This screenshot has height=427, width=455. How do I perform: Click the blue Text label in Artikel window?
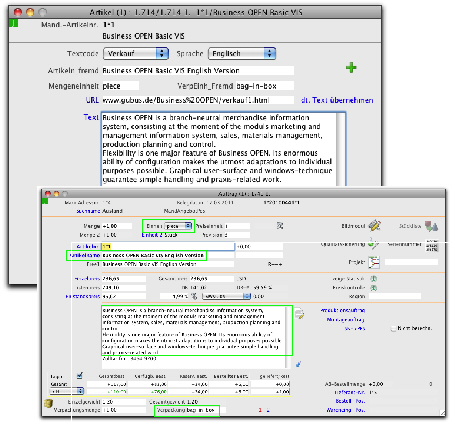91,117
